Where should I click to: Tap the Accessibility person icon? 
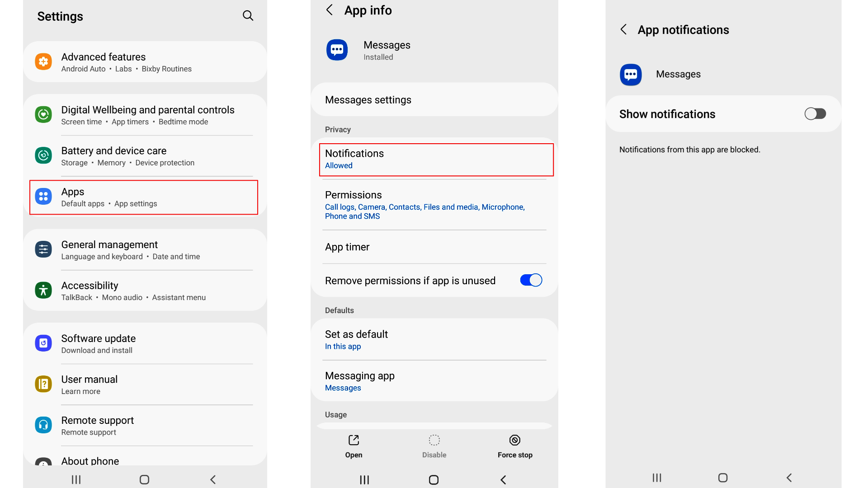pos(43,290)
